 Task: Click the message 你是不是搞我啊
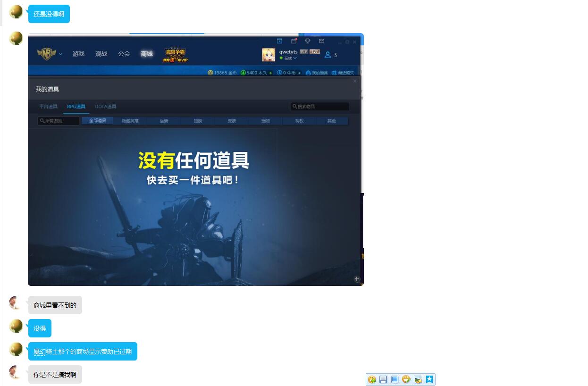[x=55, y=375]
